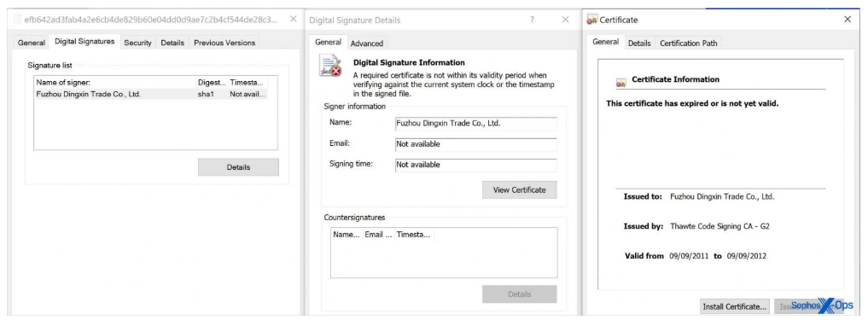Screen dimensions: 868x320
Task: Close the file properties window
Action: (x=294, y=20)
